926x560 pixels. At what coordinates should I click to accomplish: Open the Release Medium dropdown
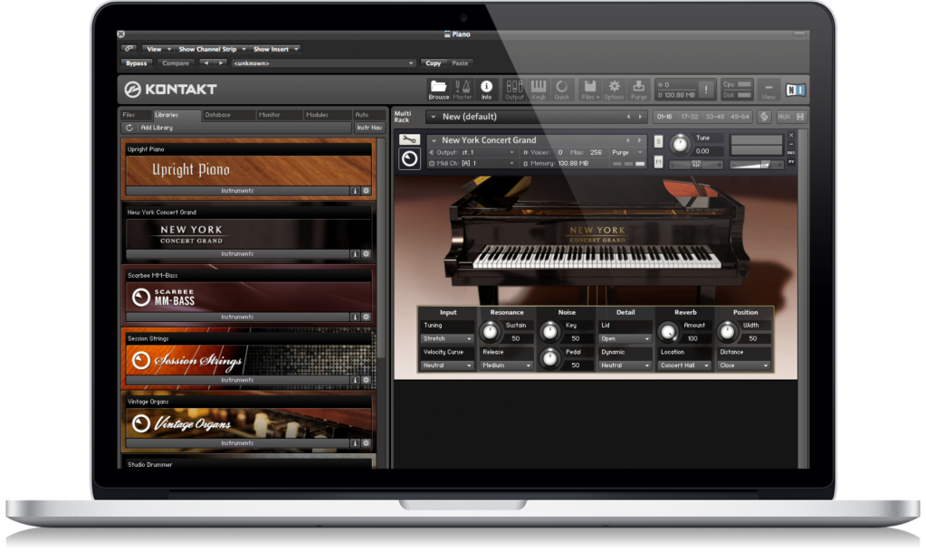[x=507, y=365]
